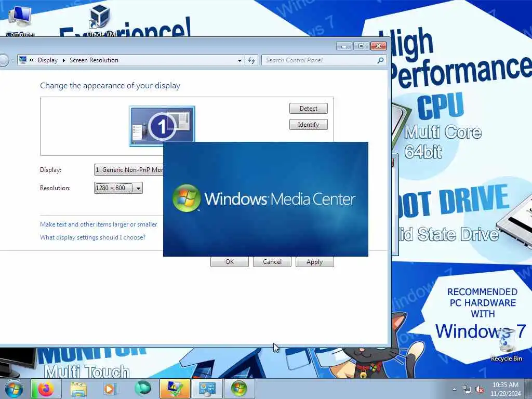The image size is (532, 399).
Task: Open the Recycle Bin desktop icon
Action: (506, 345)
